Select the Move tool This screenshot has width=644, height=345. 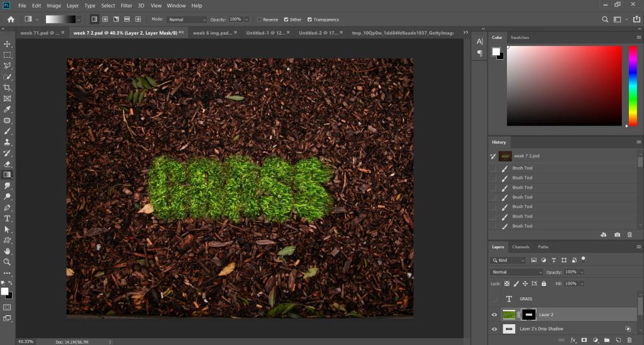[x=8, y=44]
